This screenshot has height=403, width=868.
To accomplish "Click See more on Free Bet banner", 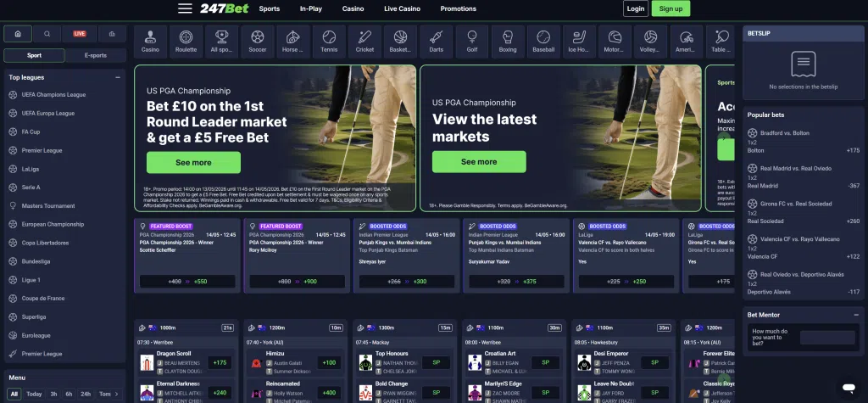I will (194, 162).
